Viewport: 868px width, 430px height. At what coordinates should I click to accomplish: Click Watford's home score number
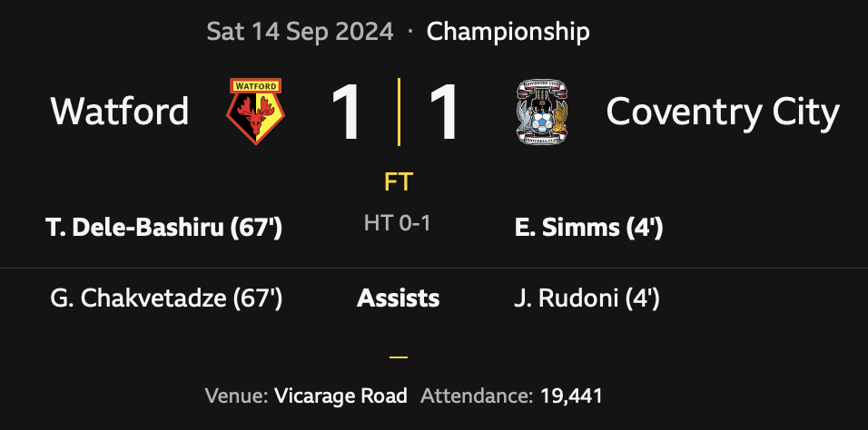pos(346,112)
